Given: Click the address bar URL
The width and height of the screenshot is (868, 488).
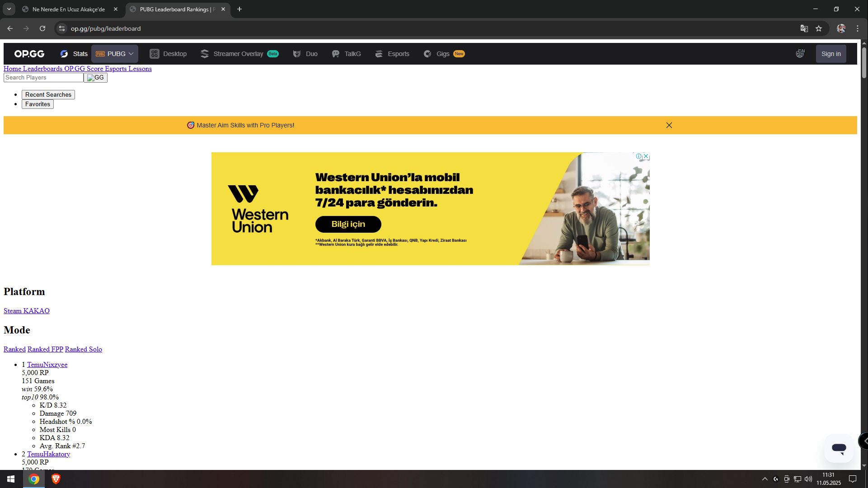Looking at the screenshot, I should click(106, 28).
